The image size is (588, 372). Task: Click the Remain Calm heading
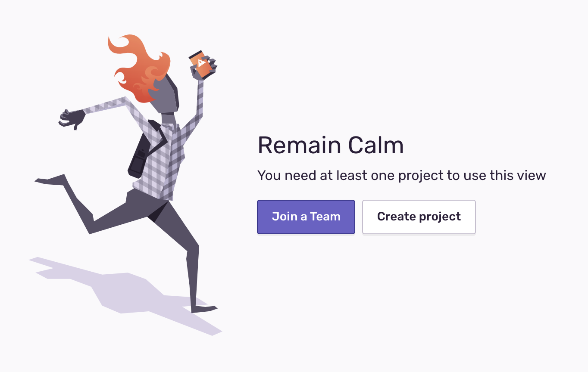click(x=331, y=145)
